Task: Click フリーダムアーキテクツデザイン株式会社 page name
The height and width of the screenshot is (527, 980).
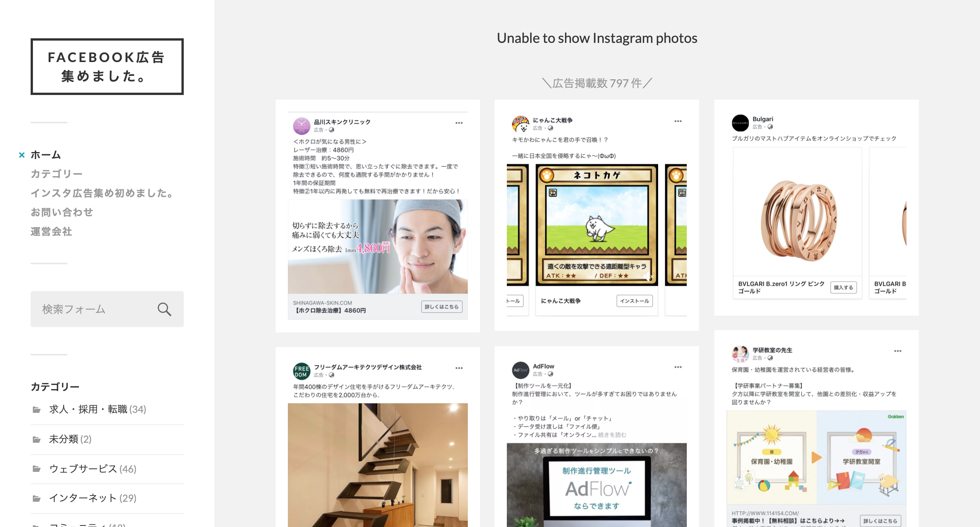Action: coord(368,367)
